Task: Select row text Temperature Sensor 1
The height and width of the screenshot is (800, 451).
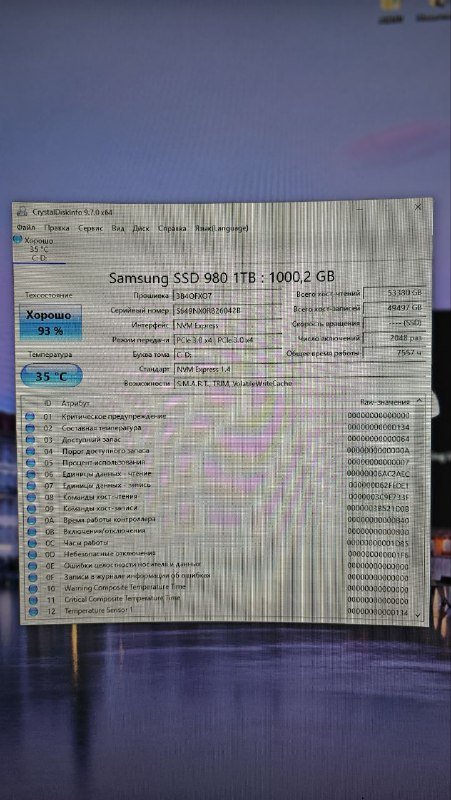Action: [98, 611]
